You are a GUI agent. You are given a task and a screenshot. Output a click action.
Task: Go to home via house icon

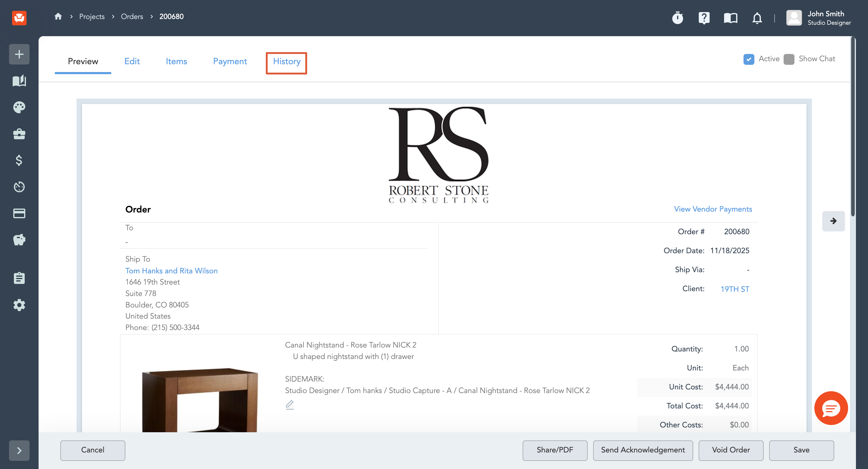(x=58, y=16)
